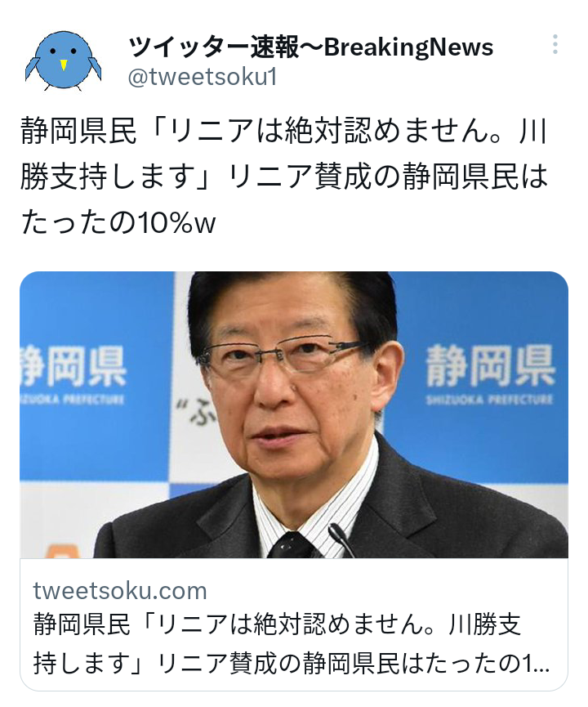Open the tweet text starting with 静岡県民
This screenshot has width=588, height=707.
click(x=284, y=177)
